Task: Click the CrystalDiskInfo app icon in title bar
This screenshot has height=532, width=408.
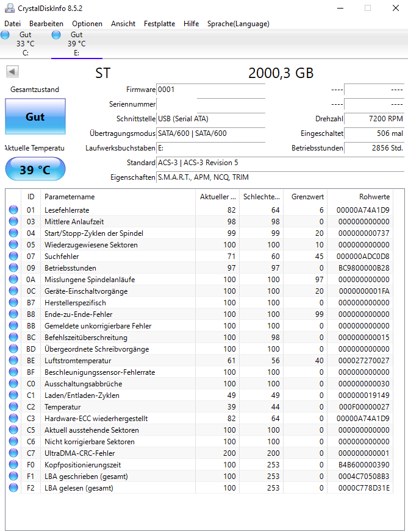Action: coord(10,8)
